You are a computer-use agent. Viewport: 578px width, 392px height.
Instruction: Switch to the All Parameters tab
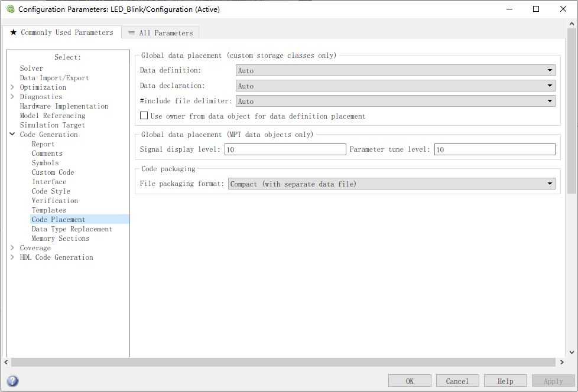160,32
